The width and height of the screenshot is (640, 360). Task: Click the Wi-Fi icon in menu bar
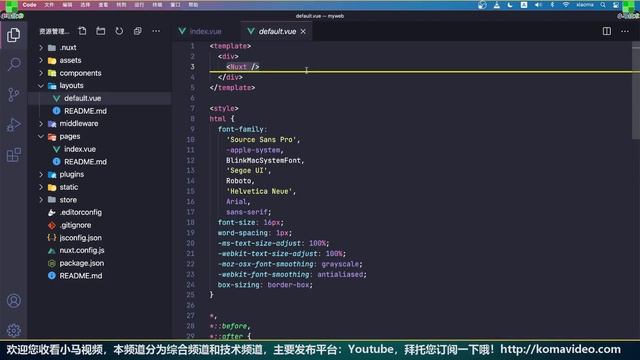(x=566, y=5)
